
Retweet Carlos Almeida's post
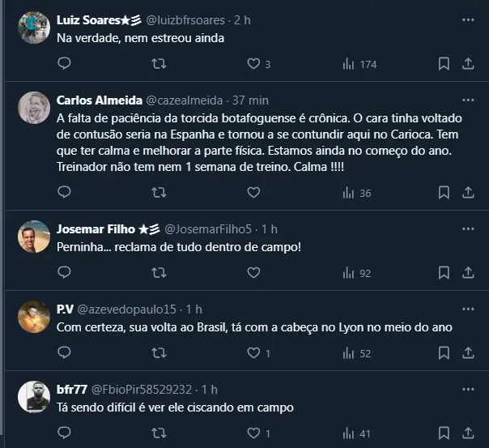pyautogui.click(x=159, y=193)
